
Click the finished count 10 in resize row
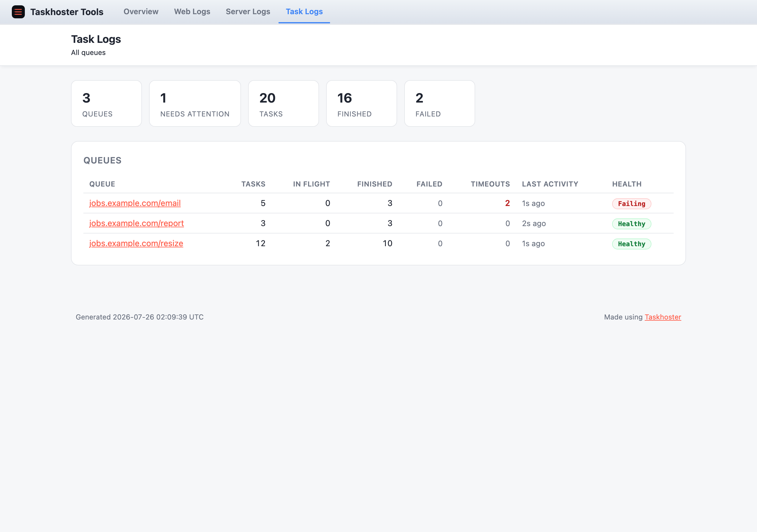point(387,243)
